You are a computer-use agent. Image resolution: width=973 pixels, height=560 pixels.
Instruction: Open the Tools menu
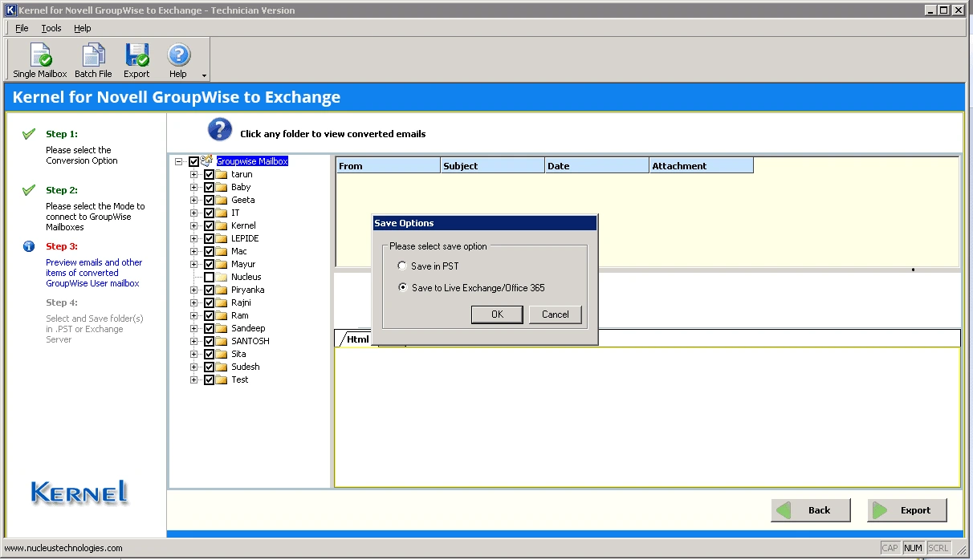[x=51, y=28]
